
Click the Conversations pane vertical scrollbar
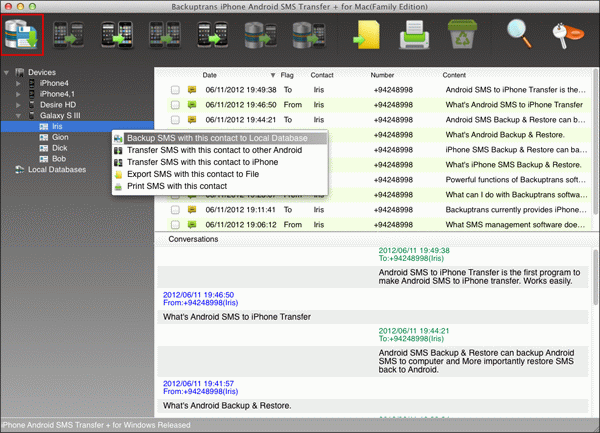(x=596, y=277)
